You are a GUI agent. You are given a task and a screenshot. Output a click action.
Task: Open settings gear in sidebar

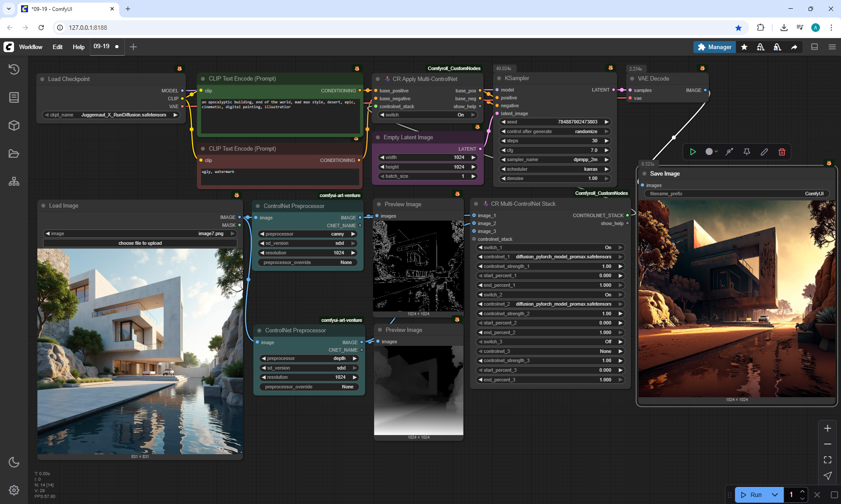(x=14, y=490)
